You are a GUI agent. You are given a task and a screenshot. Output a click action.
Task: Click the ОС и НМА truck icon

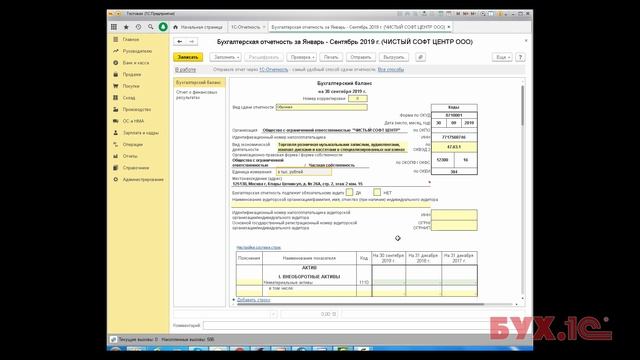coord(116,121)
